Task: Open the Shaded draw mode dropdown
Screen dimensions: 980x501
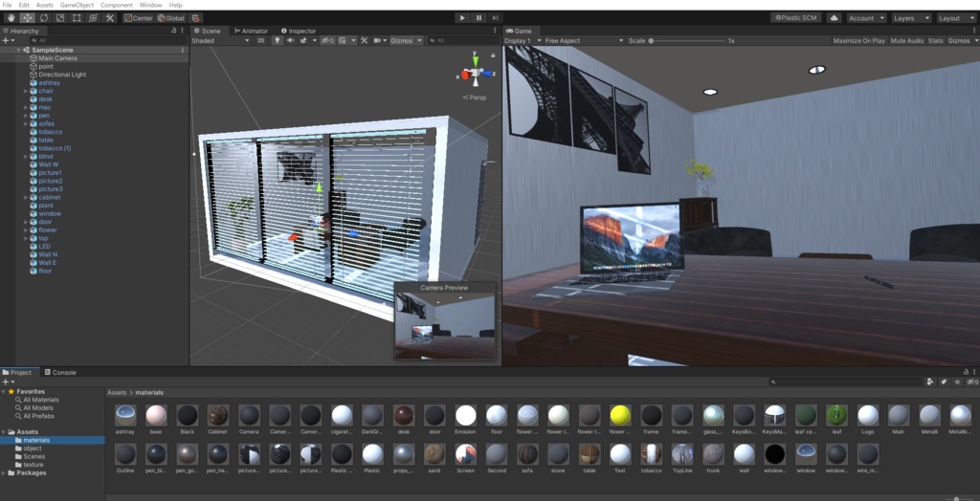Action: click(220, 40)
